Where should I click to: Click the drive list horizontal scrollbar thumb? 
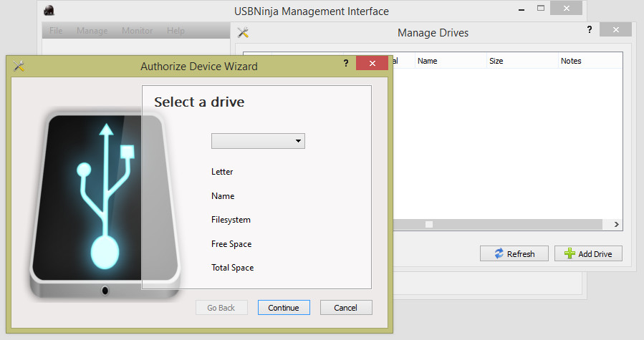coord(429,224)
